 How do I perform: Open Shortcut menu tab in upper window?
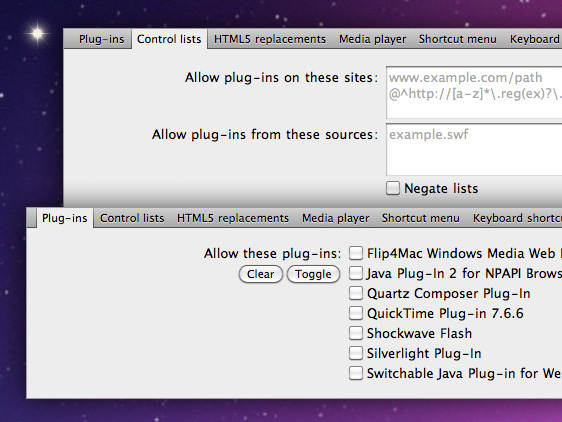[x=458, y=39]
